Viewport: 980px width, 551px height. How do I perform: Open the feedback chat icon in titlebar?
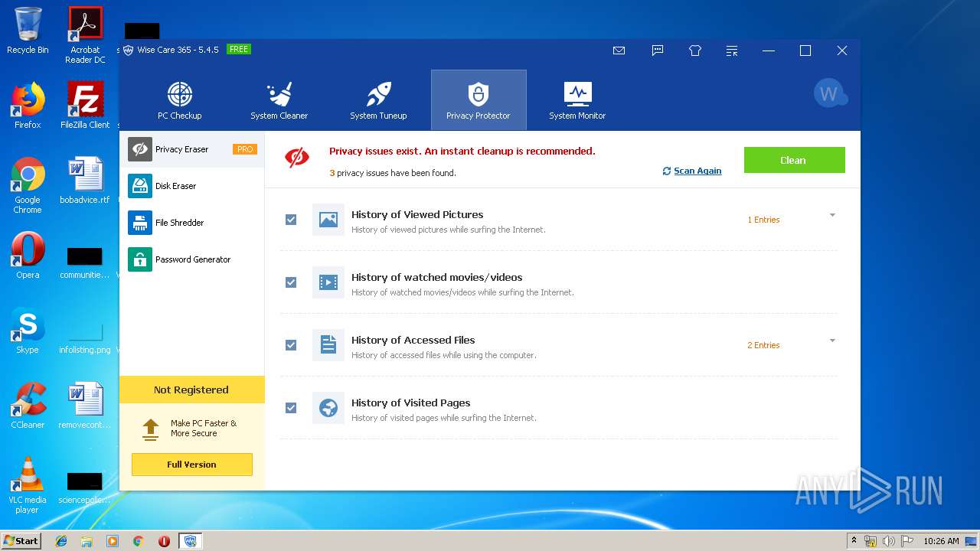(x=657, y=51)
